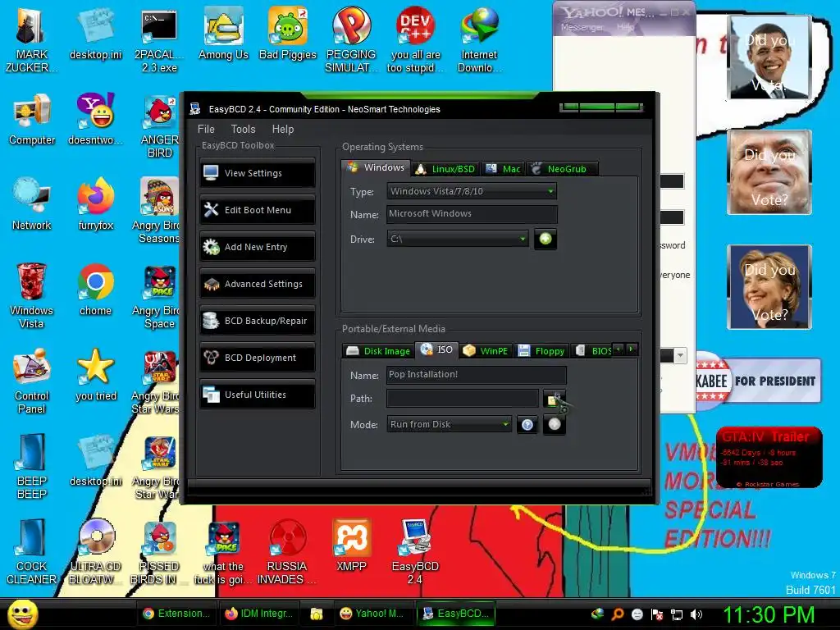Click the empty ISO Path field
The image size is (840, 630).
tap(463, 398)
